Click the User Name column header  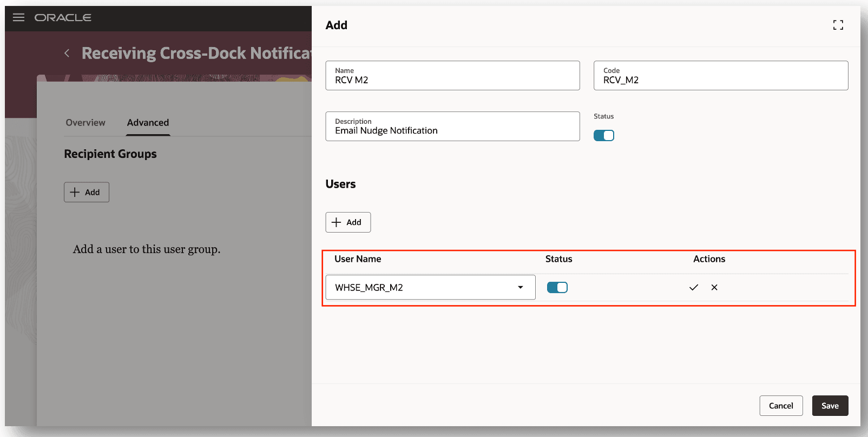[358, 259]
